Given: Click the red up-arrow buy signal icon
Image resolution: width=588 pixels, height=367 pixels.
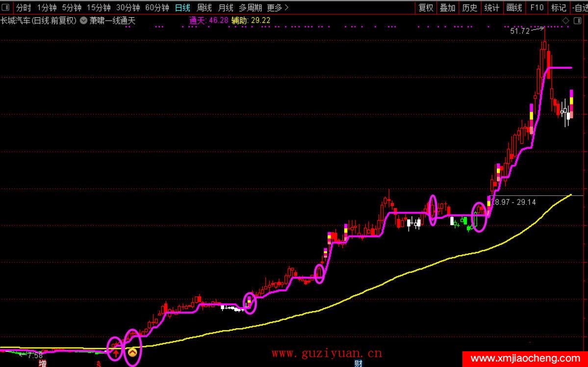Looking at the screenshot, I should click(x=115, y=352).
